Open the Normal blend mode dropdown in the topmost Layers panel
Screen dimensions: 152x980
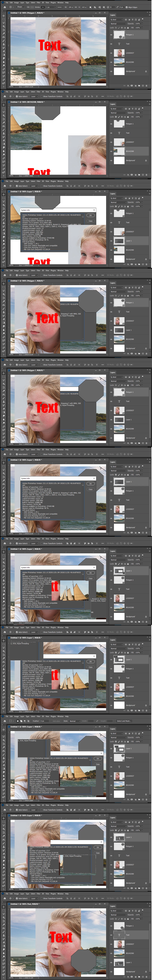coord(118,24)
